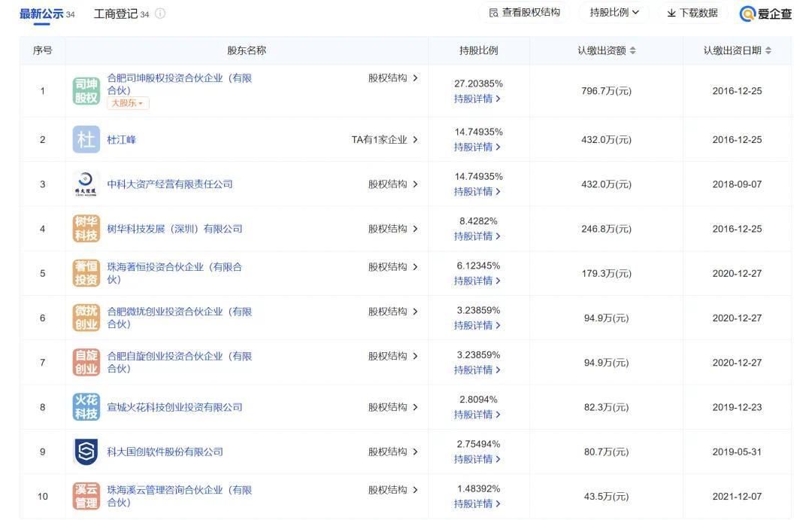Screen dimensions: 812x520
Task: Click the info icon beside 工商登记
Action: coord(161,14)
